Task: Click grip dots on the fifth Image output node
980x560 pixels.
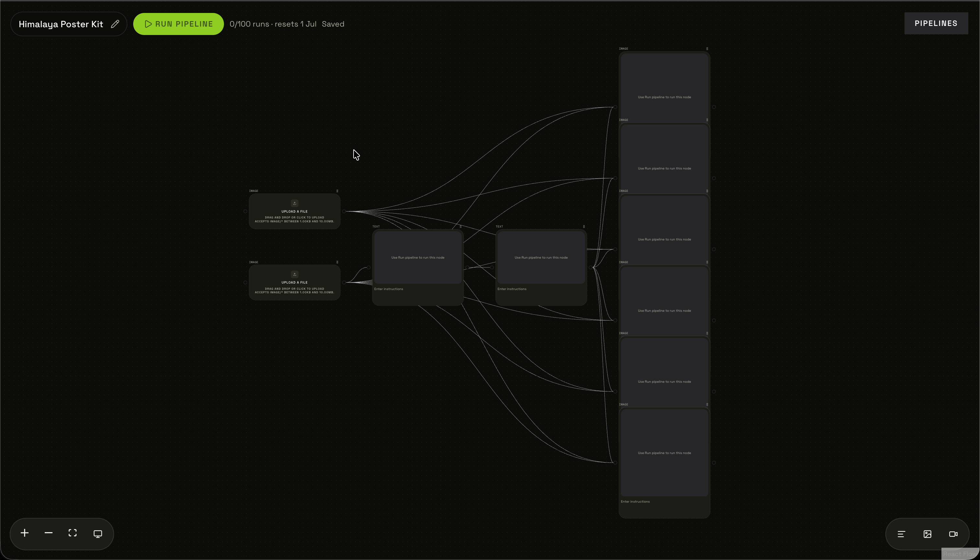Action: tap(707, 333)
